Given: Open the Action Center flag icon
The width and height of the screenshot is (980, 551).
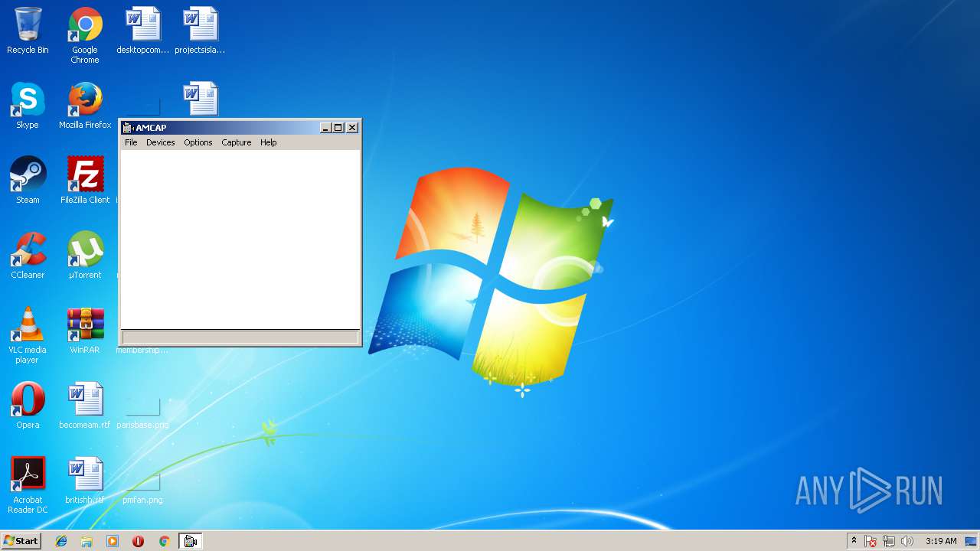Looking at the screenshot, I should [871, 541].
